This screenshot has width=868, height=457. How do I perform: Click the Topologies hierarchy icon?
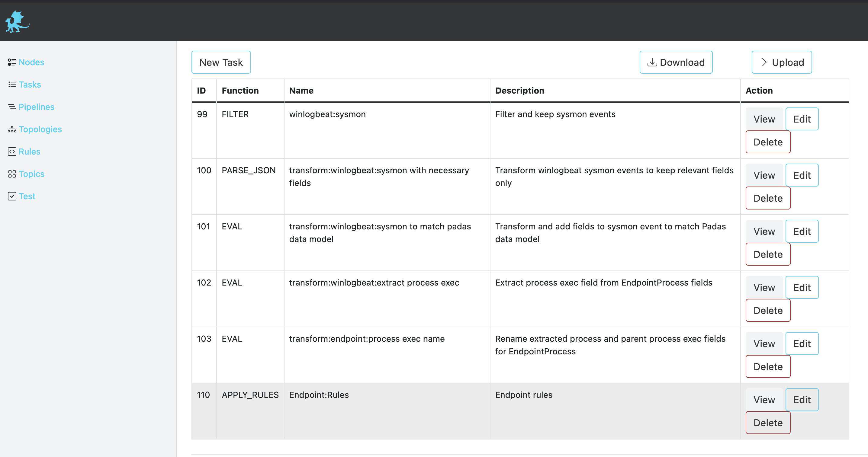(12, 129)
